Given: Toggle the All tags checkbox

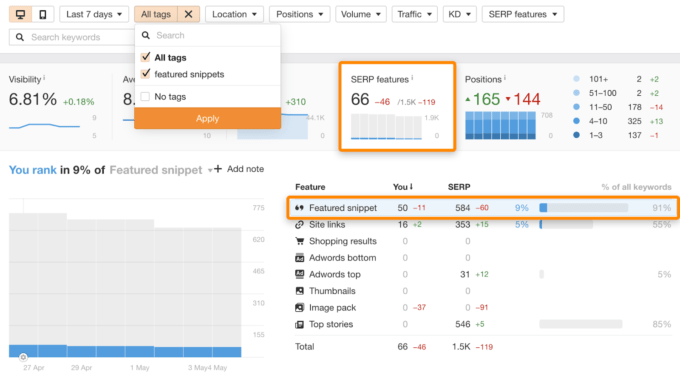Looking at the screenshot, I should 145,57.
